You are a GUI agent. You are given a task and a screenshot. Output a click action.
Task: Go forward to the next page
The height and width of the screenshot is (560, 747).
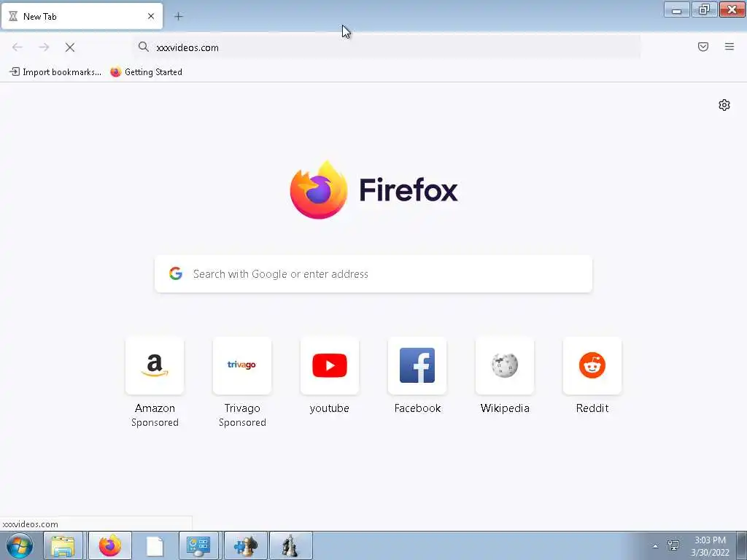(x=44, y=47)
